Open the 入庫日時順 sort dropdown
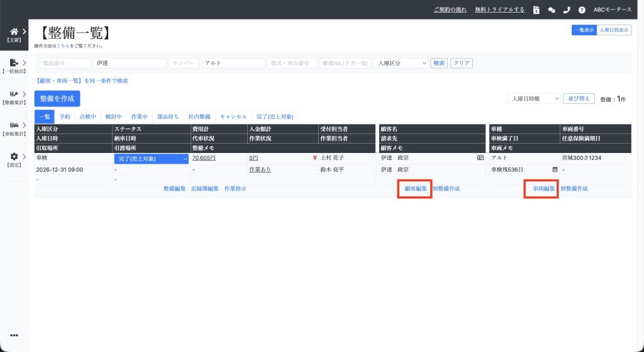This screenshot has height=352, width=644. coord(534,99)
